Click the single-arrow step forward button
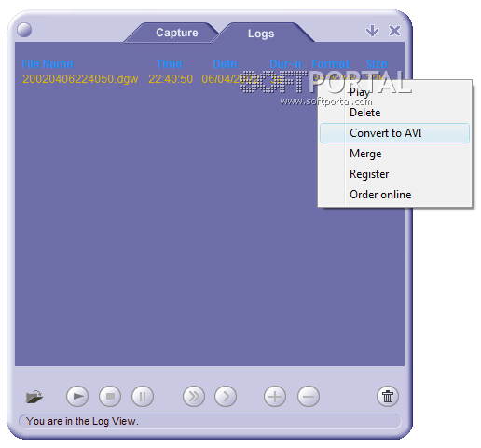 (x=226, y=396)
